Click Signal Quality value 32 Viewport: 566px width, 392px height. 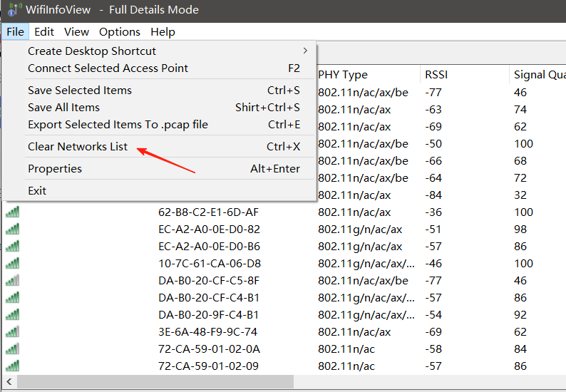[x=520, y=195]
